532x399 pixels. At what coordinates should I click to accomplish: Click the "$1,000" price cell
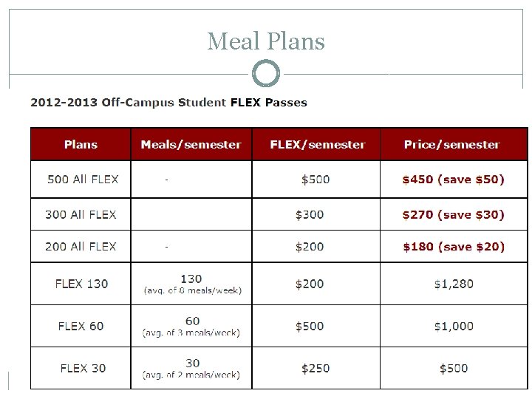(454, 326)
